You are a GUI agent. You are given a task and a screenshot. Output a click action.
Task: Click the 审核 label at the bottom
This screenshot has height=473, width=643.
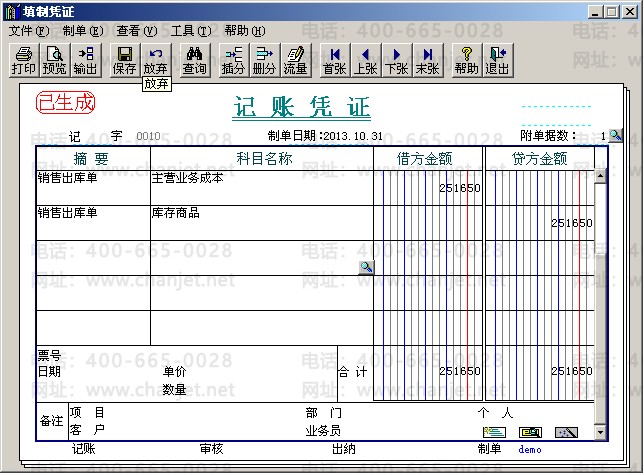pyautogui.click(x=211, y=449)
